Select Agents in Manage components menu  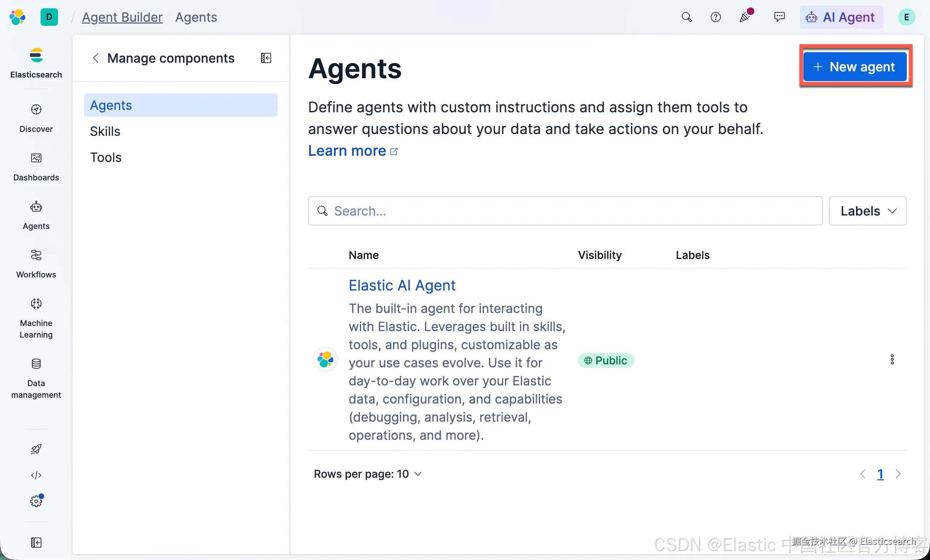[x=181, y=105]
